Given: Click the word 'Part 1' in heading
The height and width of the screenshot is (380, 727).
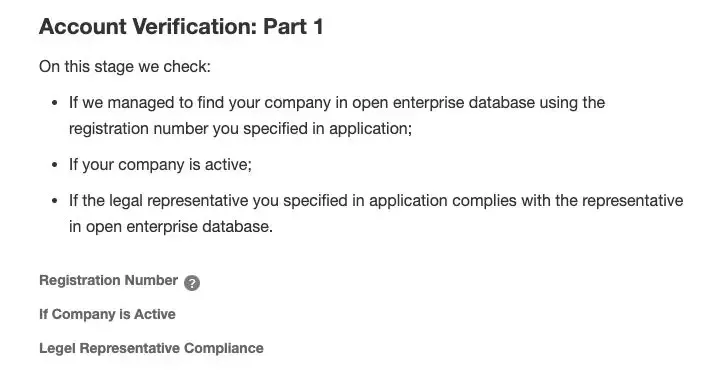Looking at the screenshot, I should [293, 26].
